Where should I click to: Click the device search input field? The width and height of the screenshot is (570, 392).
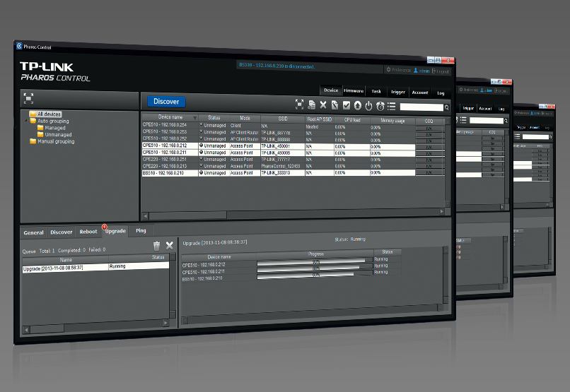coord(421,107)
